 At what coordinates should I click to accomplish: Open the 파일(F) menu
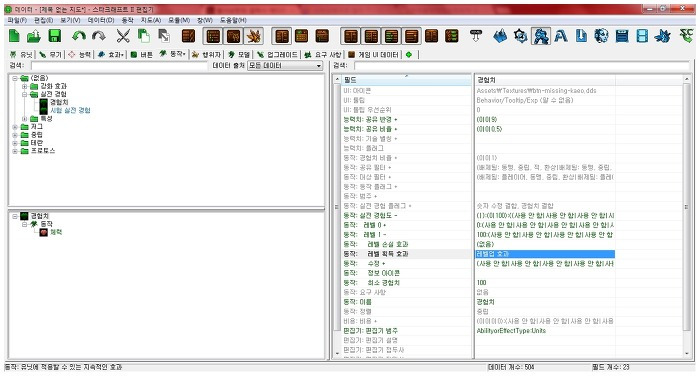pos(17,20)
